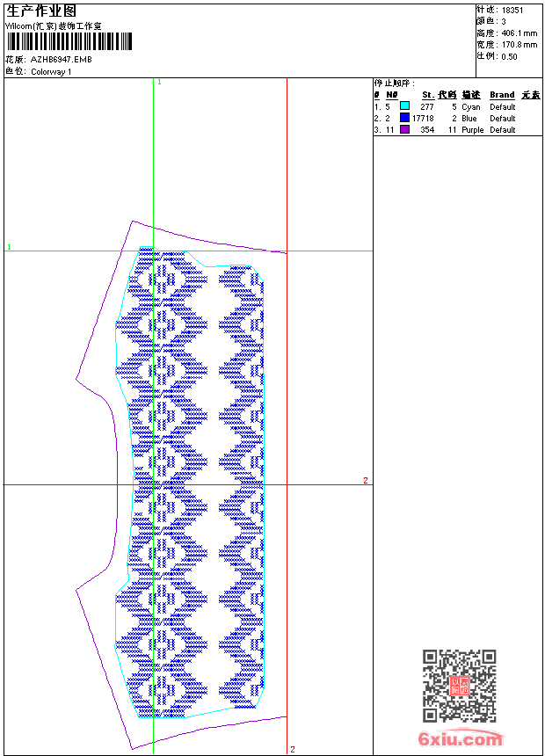Viewport: 545px width, 756px height.
Task: Select the 'Colorway 1' text
Action: (x=51, y=72)
